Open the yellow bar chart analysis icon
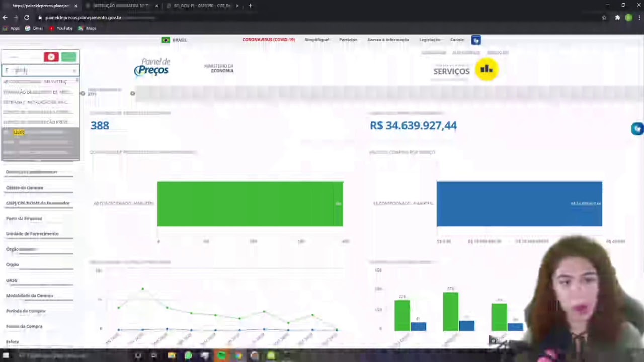644x362 pixels. [486, 70]
